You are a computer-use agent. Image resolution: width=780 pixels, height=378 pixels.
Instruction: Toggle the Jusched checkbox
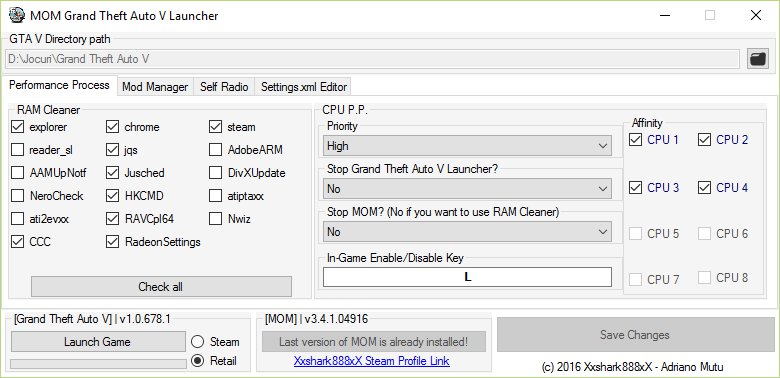[112, 173]
